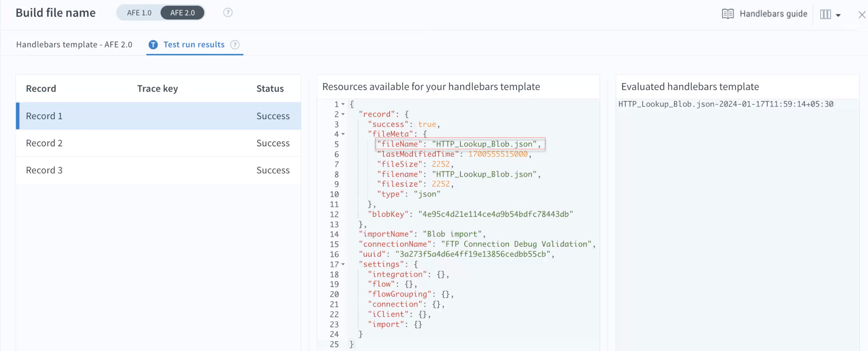Viewport: 868px width, 351px height.
Task: Select the AFE 2.0 toggle option
Action: (x=183, y=13)
